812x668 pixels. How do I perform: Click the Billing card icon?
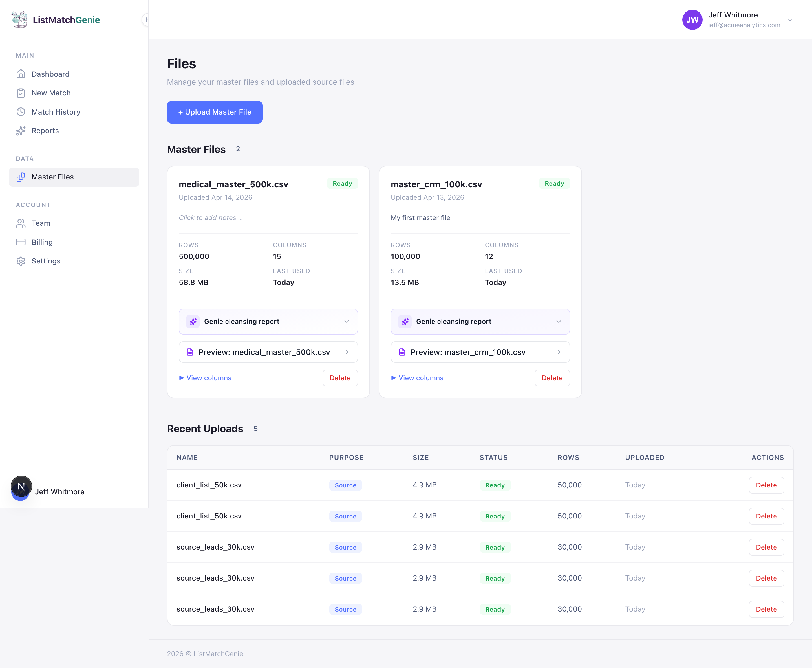tap(21, 242)
